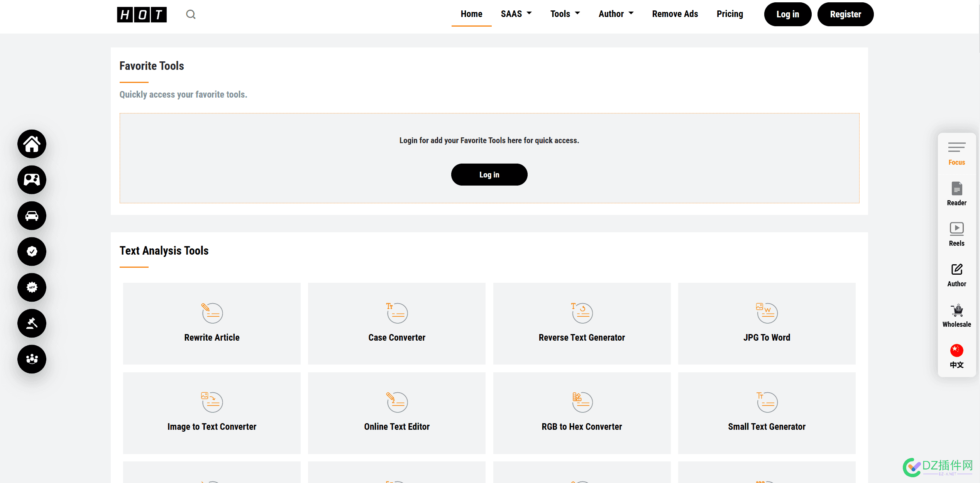Open the Image to Text Converter link
This screenshot has height=483, width=980.
tap(212, 427)
